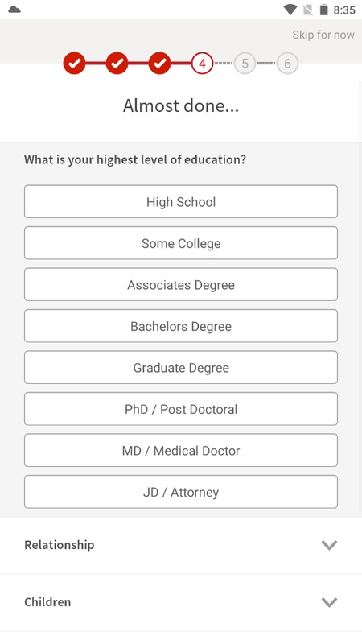
Task: Select current step 4 circle
Action: pos(203,64)
